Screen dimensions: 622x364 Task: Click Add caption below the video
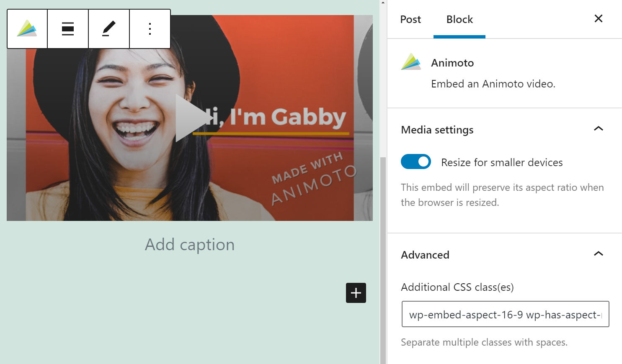pos(189,244)
